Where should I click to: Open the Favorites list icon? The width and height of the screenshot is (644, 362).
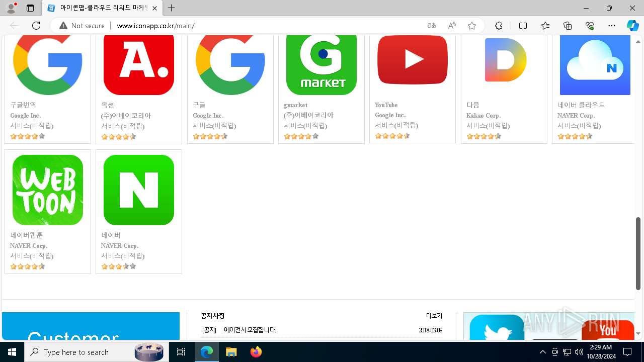pyautogui.click(x=545, y=26)
